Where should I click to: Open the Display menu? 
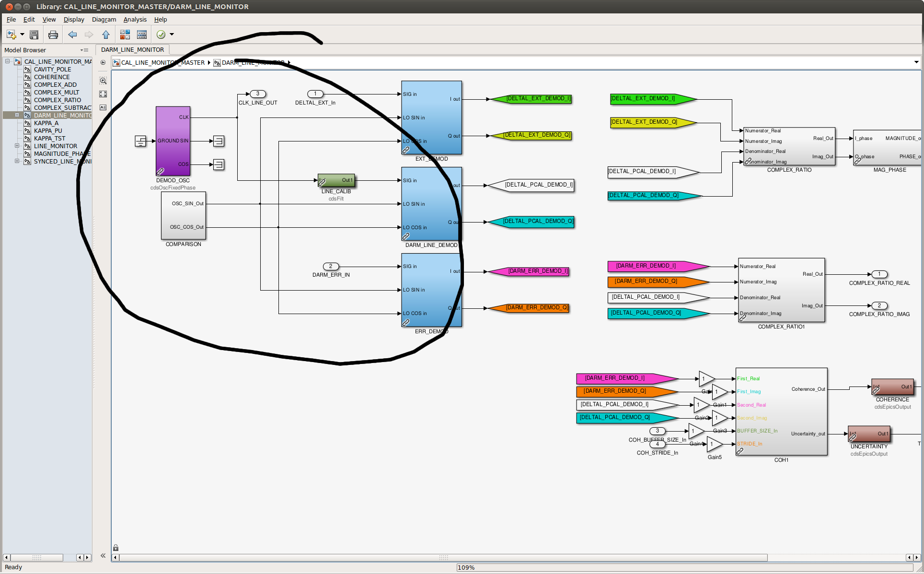pos(74,20)
